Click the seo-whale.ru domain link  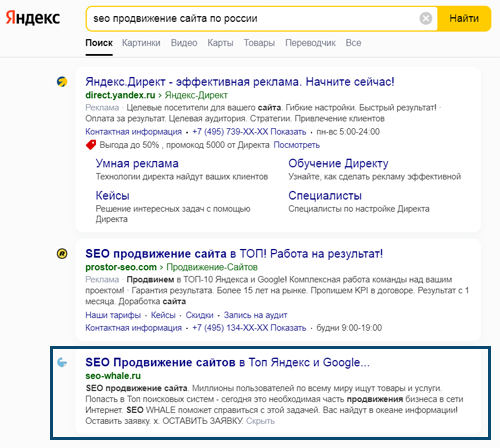point(113,376)
